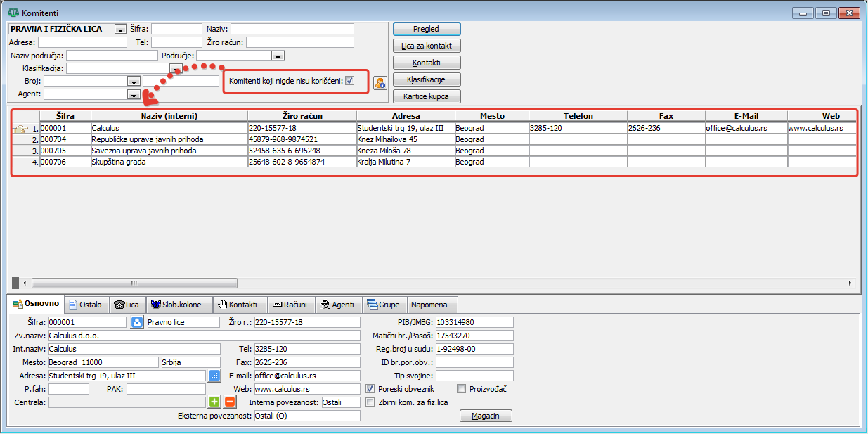
Task: Expand the Broj dropdown
Action: (x=134, y=82)
